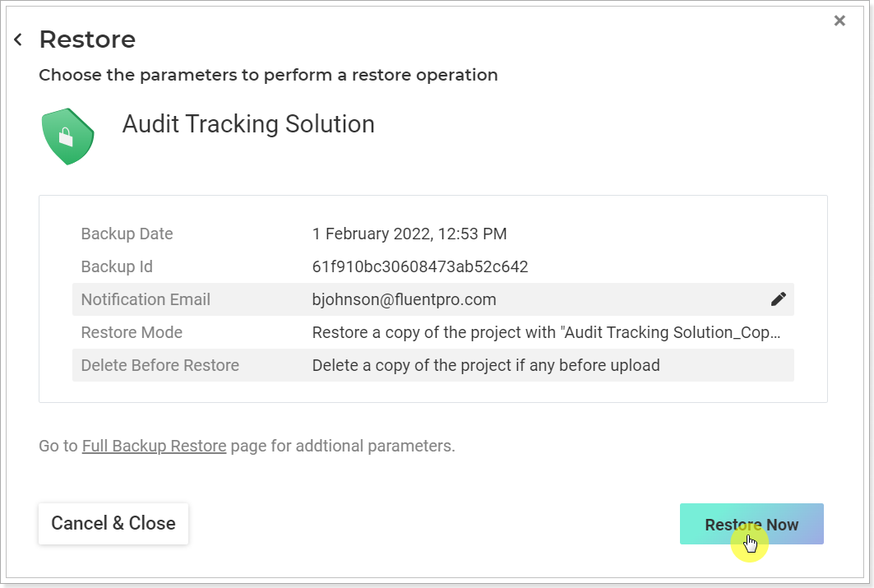Click the truncated Restore Mode description text

546,332
